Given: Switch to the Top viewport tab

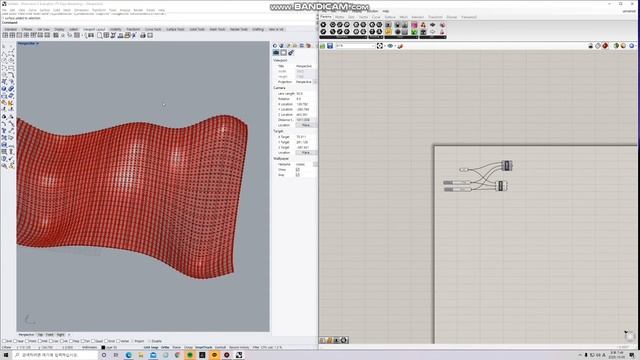Looking at the screenshot, I should 40,335.
